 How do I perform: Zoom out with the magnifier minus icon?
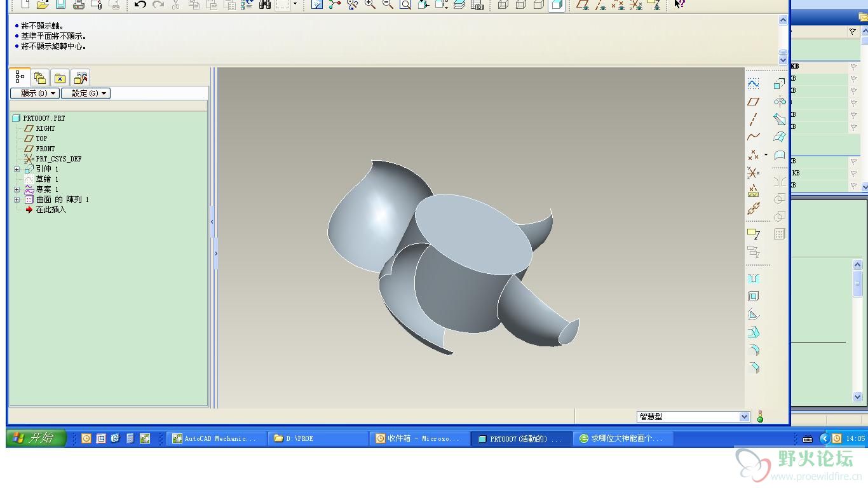388,4
